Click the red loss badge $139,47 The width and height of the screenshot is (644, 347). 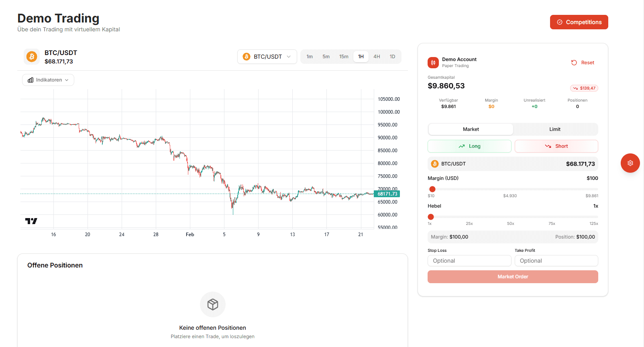click(x=584, y=88)
